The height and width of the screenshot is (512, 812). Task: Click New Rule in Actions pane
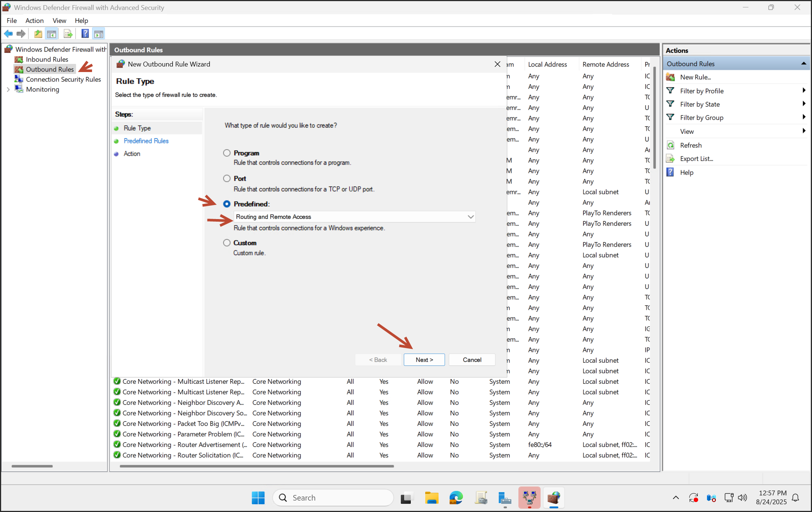tap(695, 77)
